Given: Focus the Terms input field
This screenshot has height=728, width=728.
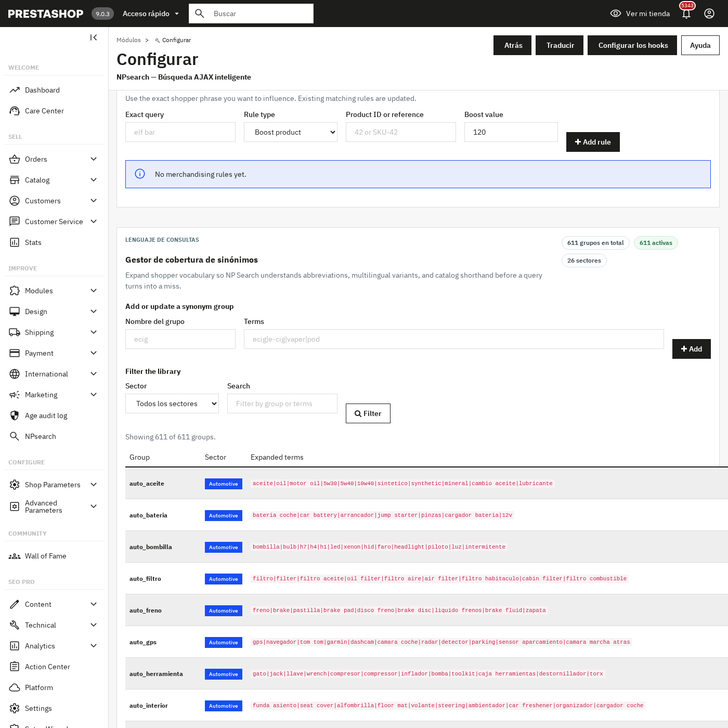Looking at the screenshot, I should pyautogui.click(x=454, y=339).
